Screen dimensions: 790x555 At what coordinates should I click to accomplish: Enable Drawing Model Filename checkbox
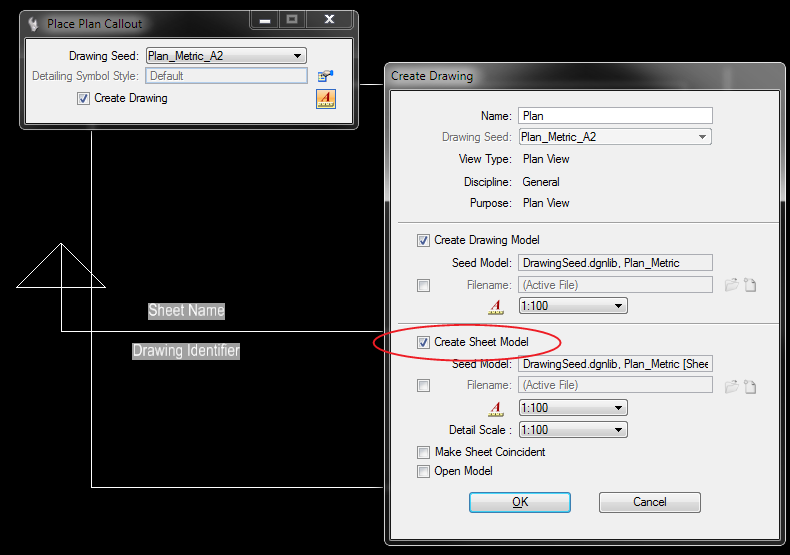423,286
